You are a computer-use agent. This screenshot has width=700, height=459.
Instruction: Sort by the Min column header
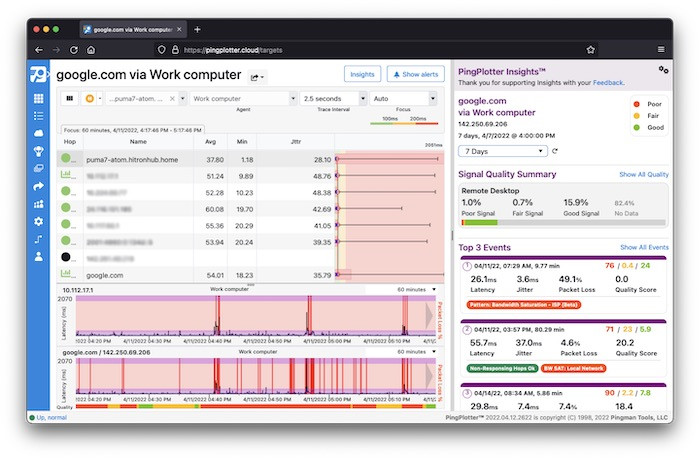242,142
